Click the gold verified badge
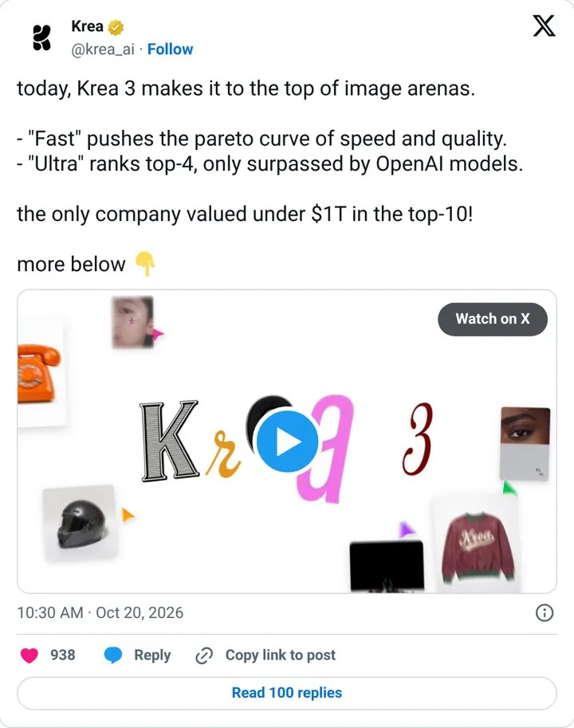 pyautogui.click(x=116, y=27)
